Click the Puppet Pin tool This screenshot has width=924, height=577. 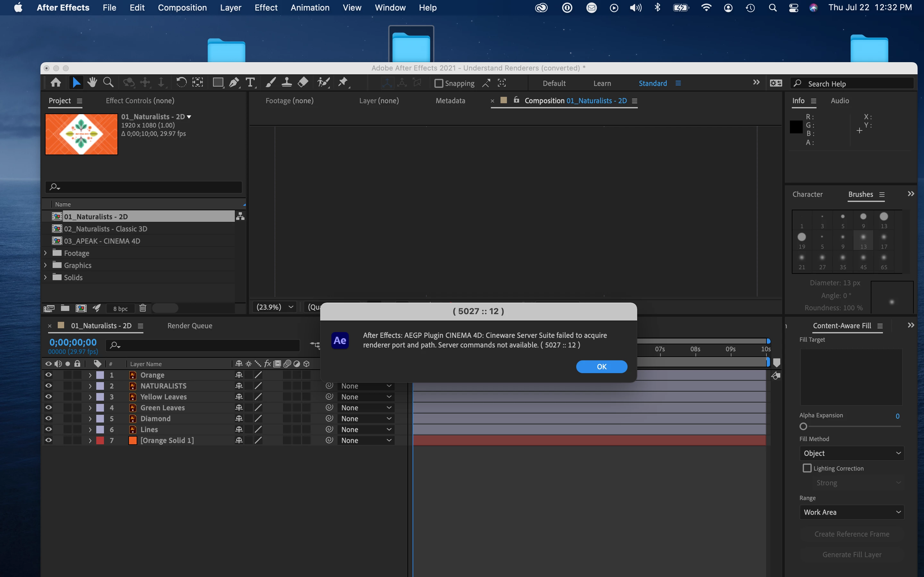point(343,82)
